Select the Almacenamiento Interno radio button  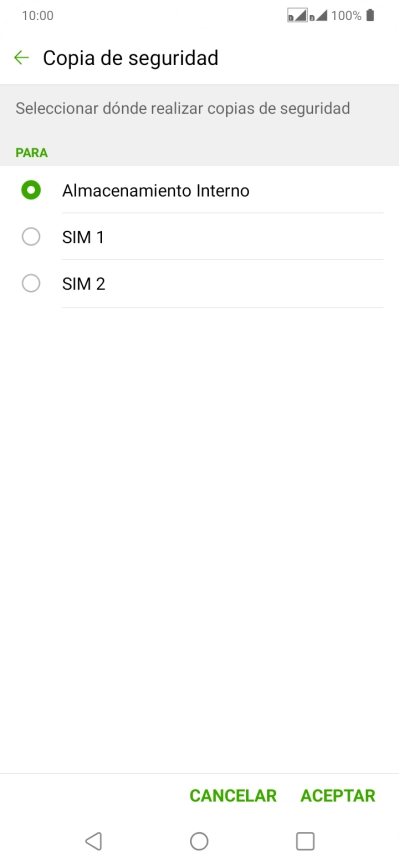tap(31, 191)
